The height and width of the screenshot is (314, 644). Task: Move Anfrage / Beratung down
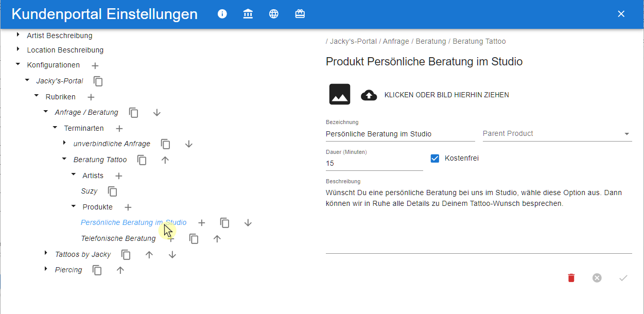click(157, 113)
